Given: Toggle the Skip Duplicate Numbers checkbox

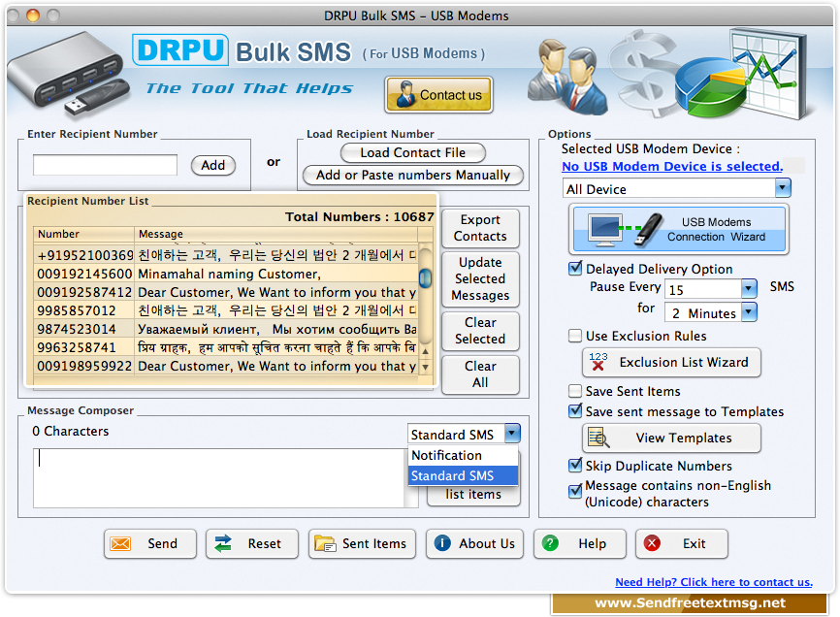Looking at the screenshot, I should 575,467.
